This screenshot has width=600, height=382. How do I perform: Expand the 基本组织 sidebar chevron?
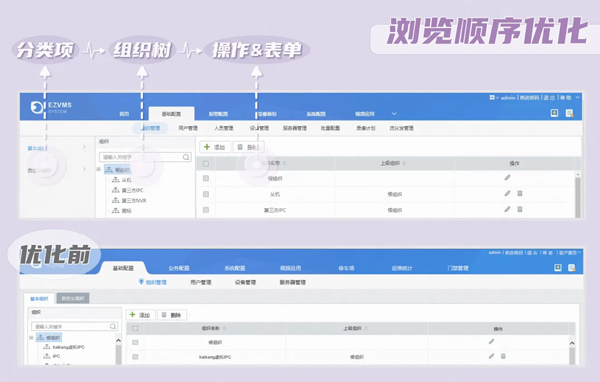(x=84, y=147)
